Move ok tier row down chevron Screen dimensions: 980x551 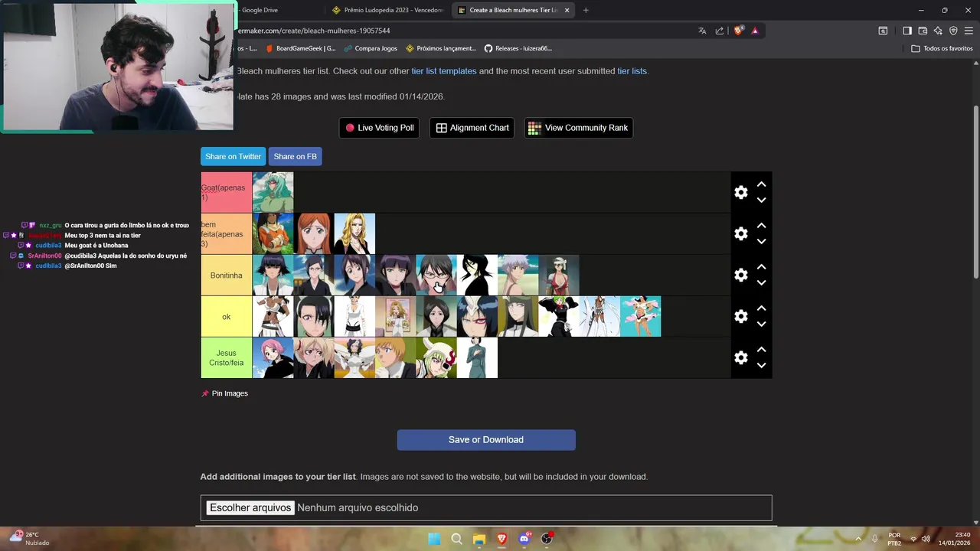761,324
